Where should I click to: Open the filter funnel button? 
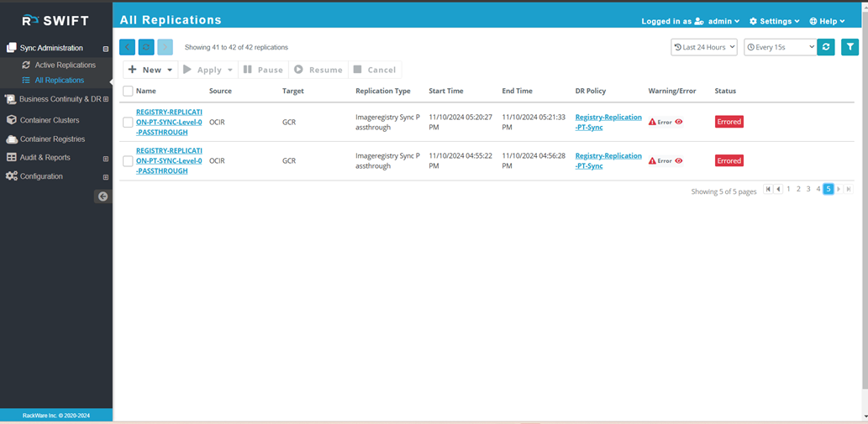click(x=850, y=47)
